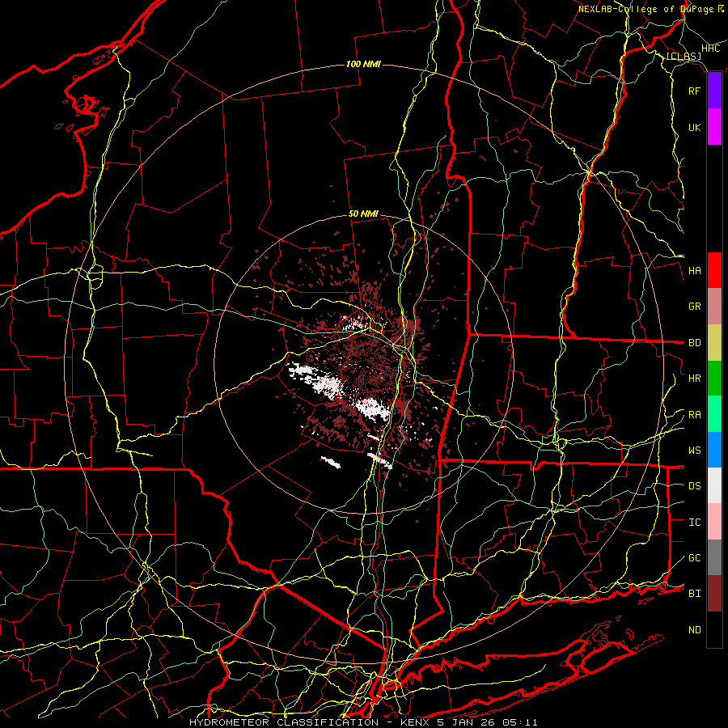
Task: Click the RF purple legend swatch
Action: point(714,91)
